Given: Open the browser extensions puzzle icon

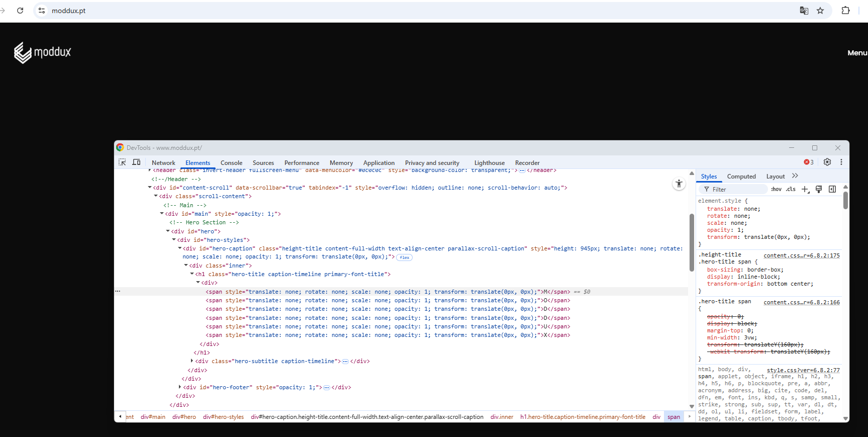Looking at the screenshot, I should point(845,11).
